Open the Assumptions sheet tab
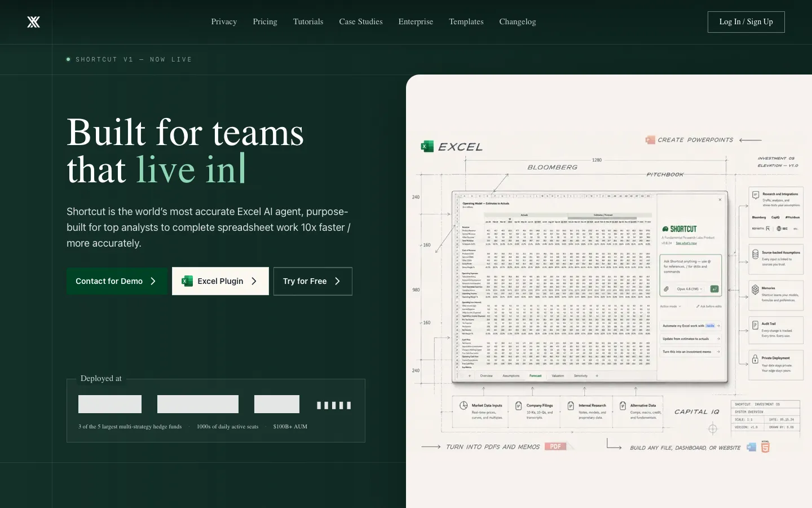 (x=511, y=376)
